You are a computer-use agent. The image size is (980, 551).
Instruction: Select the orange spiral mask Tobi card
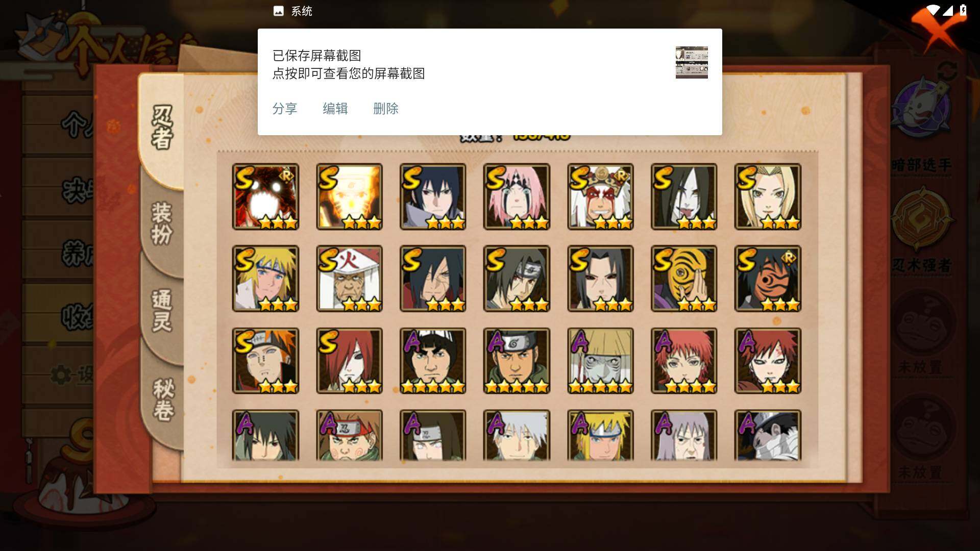coord(684,279)
